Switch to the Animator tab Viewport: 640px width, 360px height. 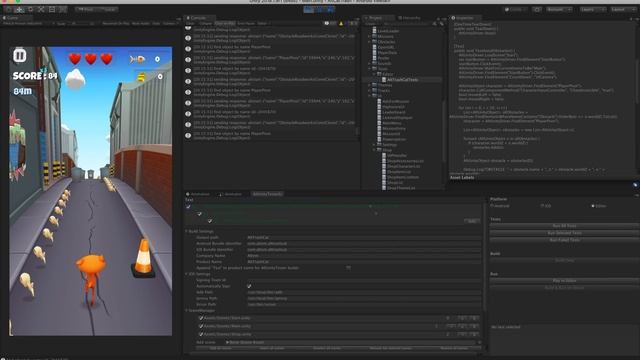[231, 194]
